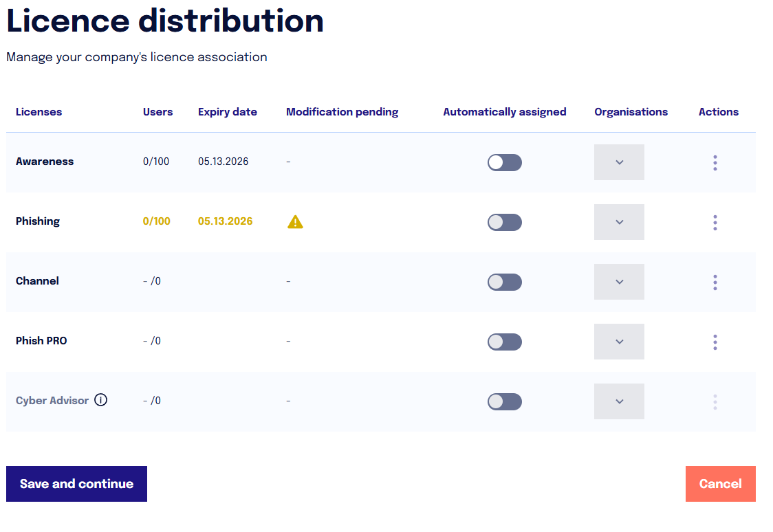773x532 pixels.
Task: Click the Save and continue button
Action: click(x=76, y=484)
